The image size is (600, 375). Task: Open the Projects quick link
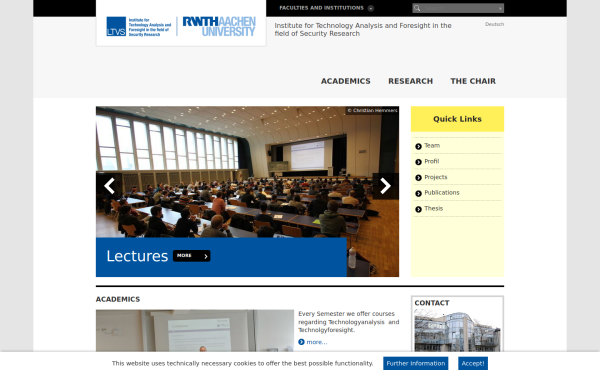[x=435, y=177]
